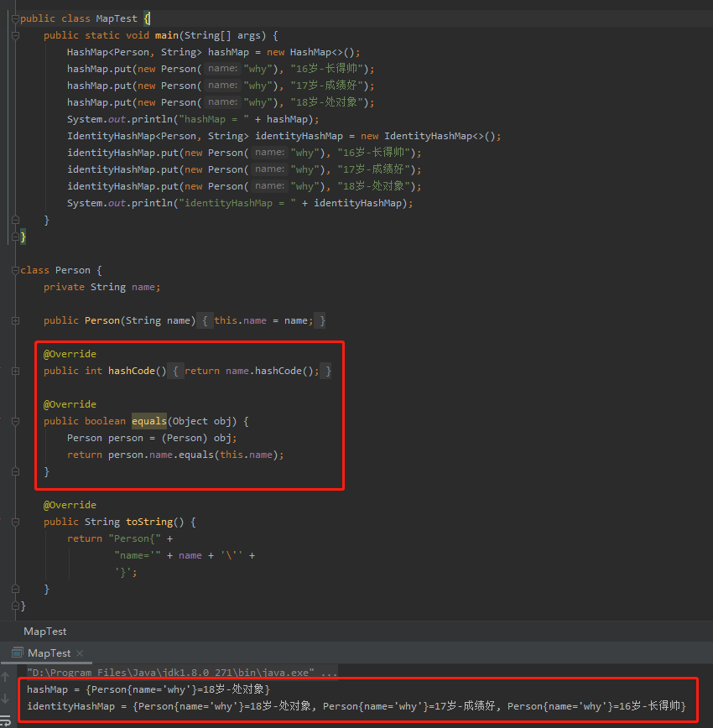
Task: Click the up arrow in run console
Action: pos(6,677)
